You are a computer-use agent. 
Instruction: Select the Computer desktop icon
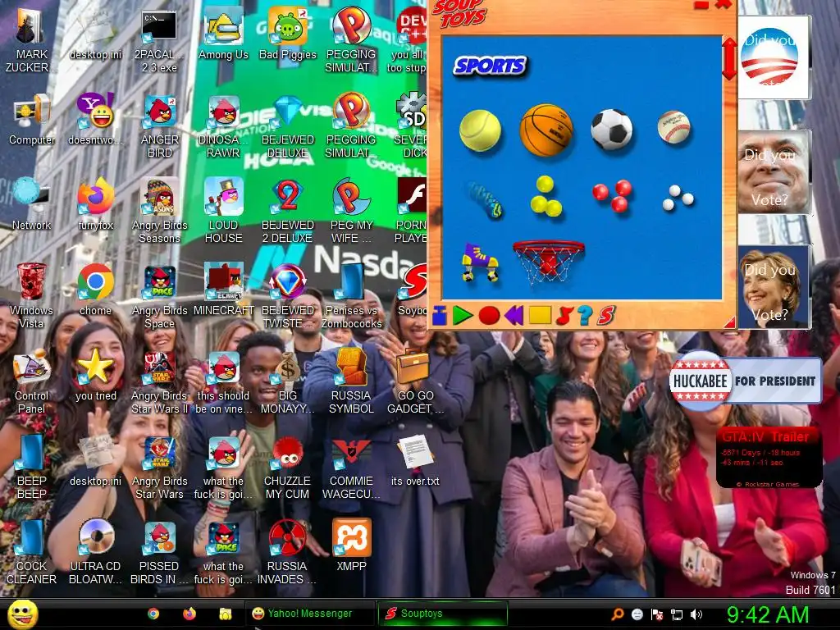[32, 120]
